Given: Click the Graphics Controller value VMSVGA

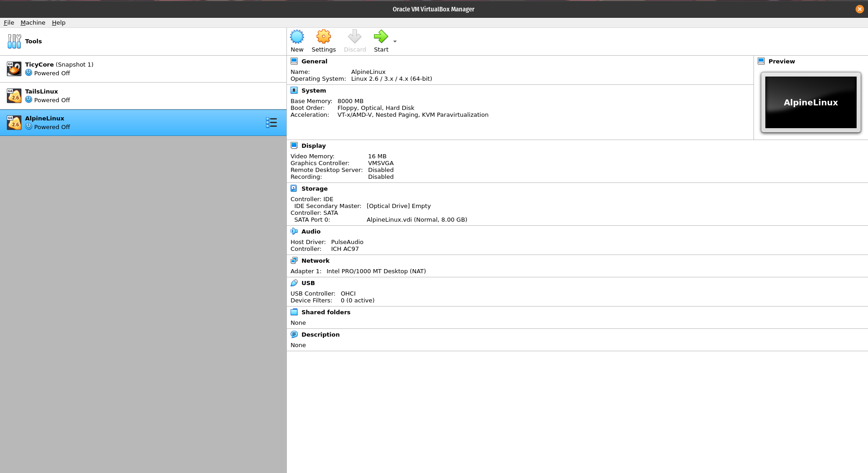Looking at the screenshot, I should (381, 163).
